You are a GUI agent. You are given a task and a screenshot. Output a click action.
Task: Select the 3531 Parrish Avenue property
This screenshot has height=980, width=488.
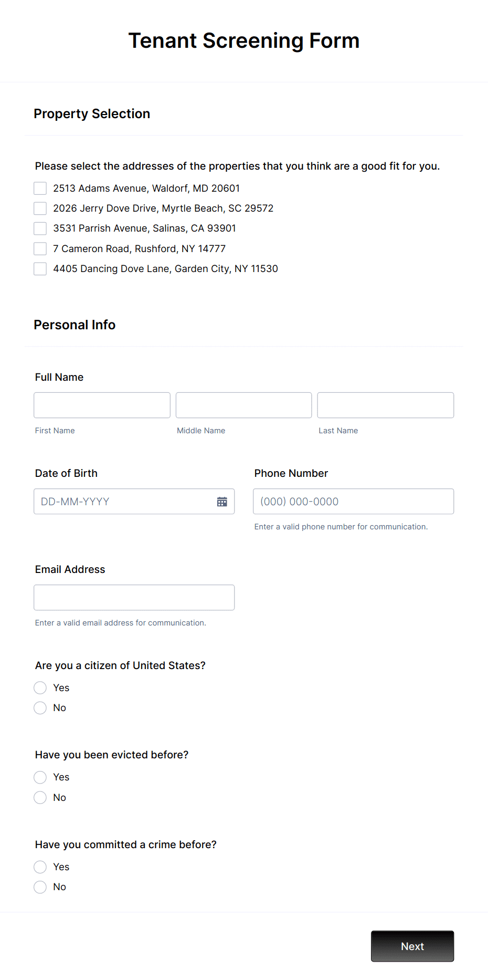40,228
